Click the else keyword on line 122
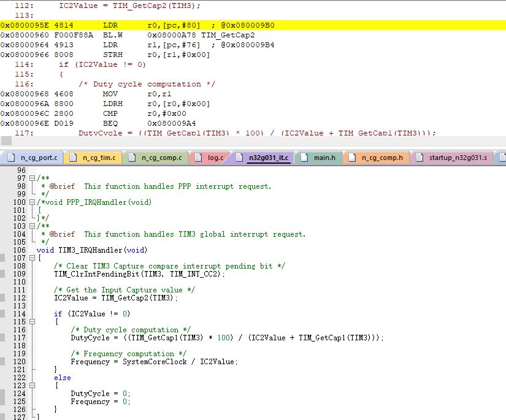506x420 pixels. point(63,378)
